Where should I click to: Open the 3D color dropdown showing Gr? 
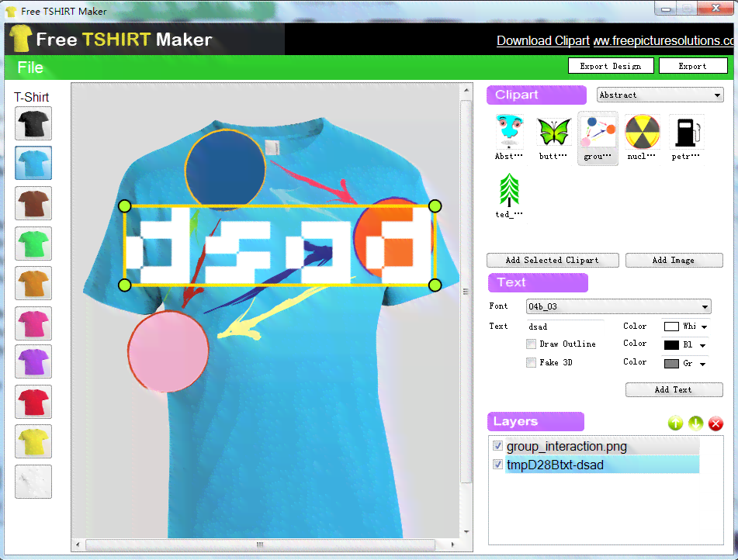coord(703,364)
